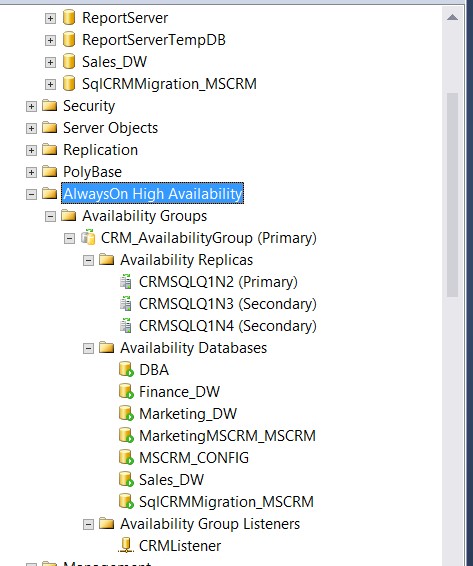Click the AlwaysOn High Availability folder icon
The height and width of the screenshot is (566, 473).
point(49,193)
